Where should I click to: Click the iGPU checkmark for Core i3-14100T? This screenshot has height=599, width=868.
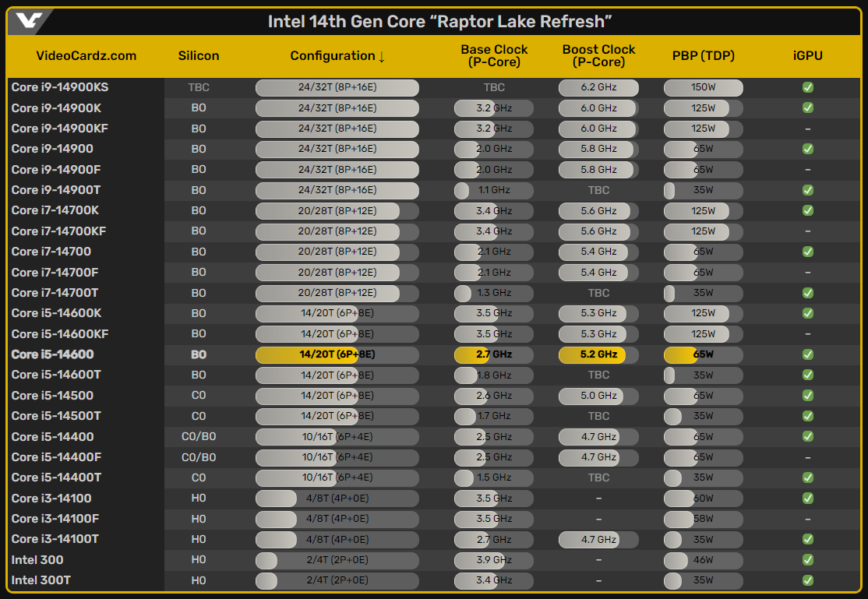pos(808,539)
